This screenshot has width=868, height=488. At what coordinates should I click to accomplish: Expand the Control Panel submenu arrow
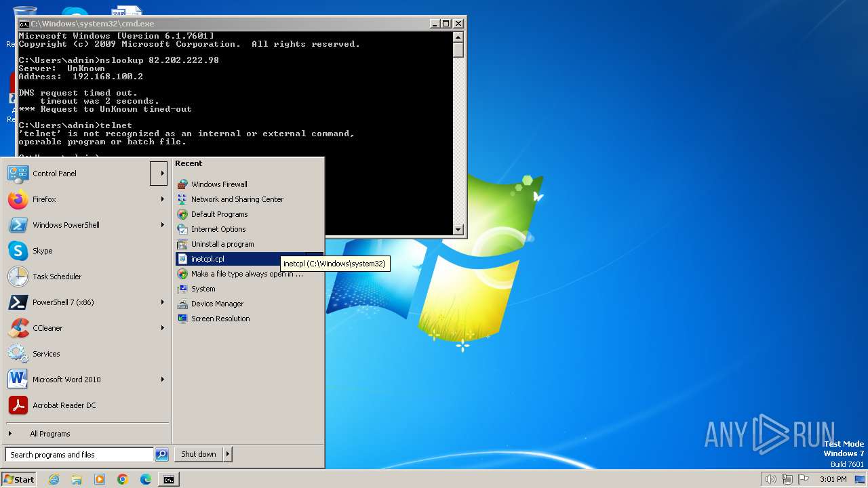[x=159, y=174]
